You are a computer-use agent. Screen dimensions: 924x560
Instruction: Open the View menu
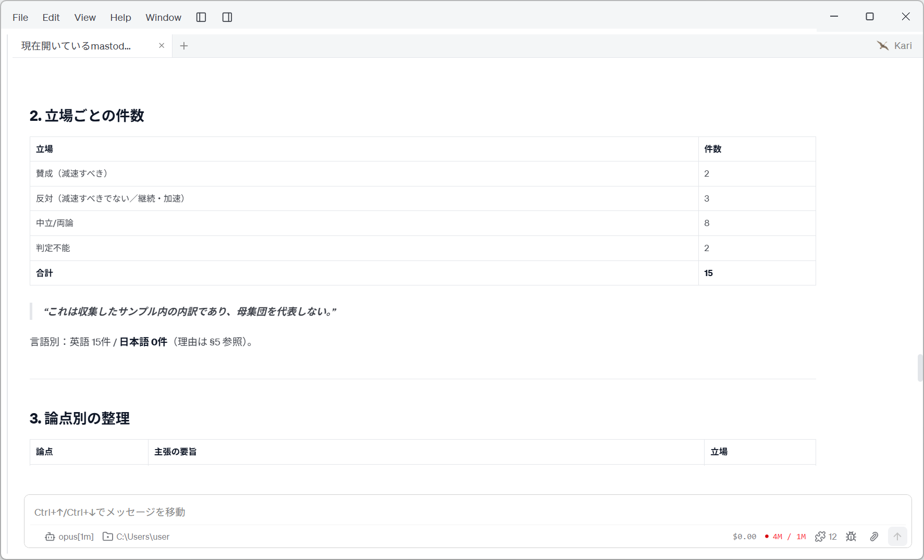click(x=85, y=17)
